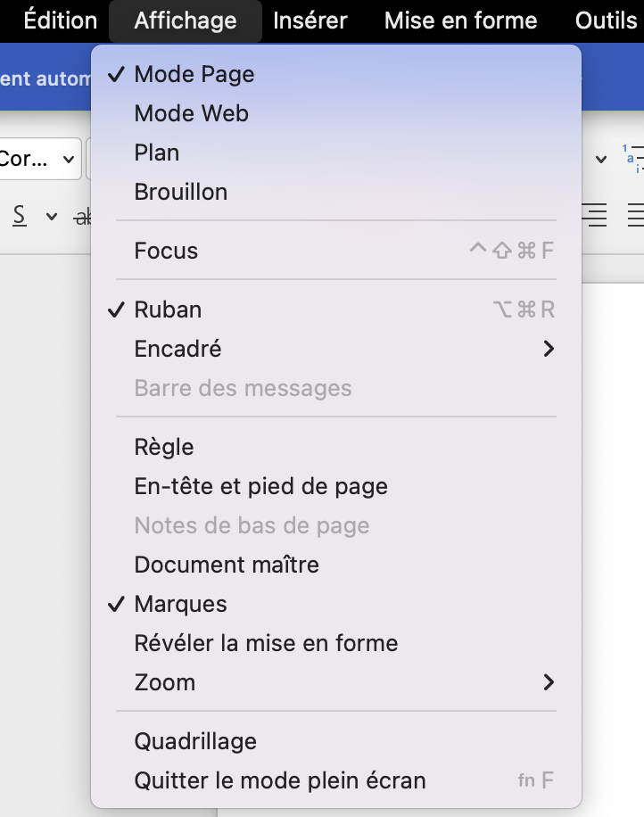The image size is (644, 817).
Task: Show the Règle
Action: (x=164, y=447)
